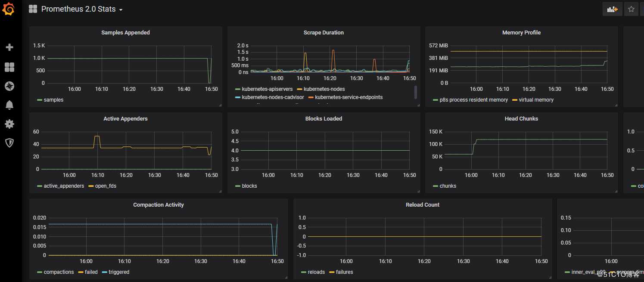Click the 150 K axis label in Head Chunks
This screenshot has width=644, height=282.
click(x=436, y=132)
